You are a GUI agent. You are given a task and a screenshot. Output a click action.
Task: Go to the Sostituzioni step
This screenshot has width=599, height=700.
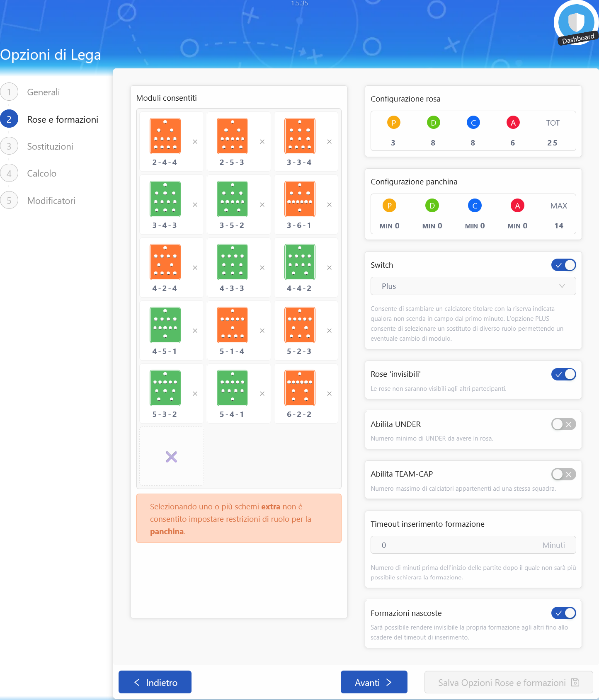[x=50, y=146]
